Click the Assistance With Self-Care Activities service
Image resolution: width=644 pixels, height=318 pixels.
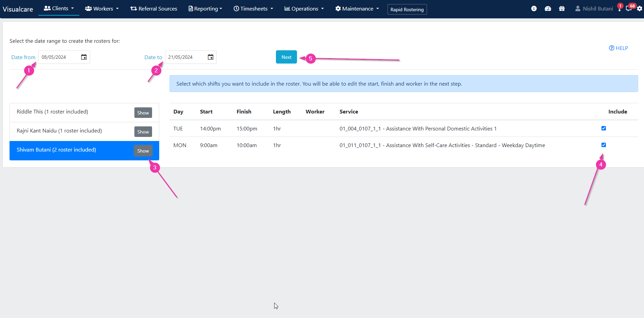point(442,145)
